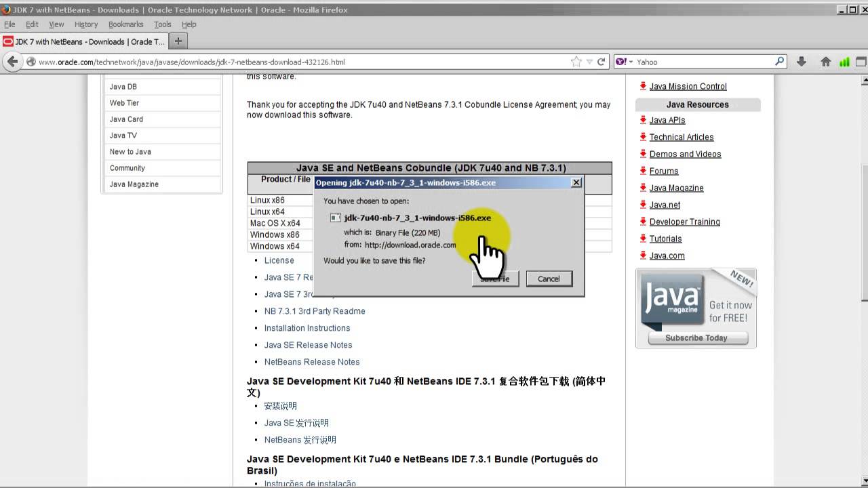Open a new tab with the plus button

(178, 41)
